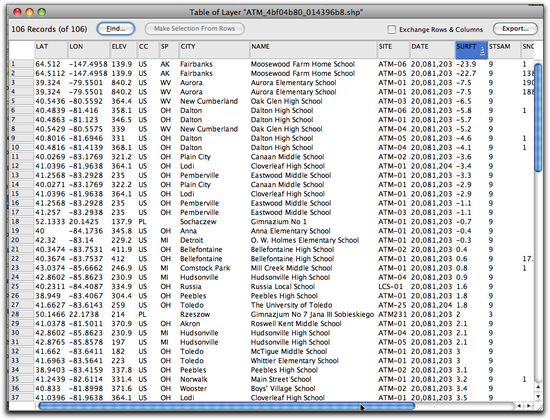Select row number 28 header
The width and height of the screenshot is (550, 420).
22,314
